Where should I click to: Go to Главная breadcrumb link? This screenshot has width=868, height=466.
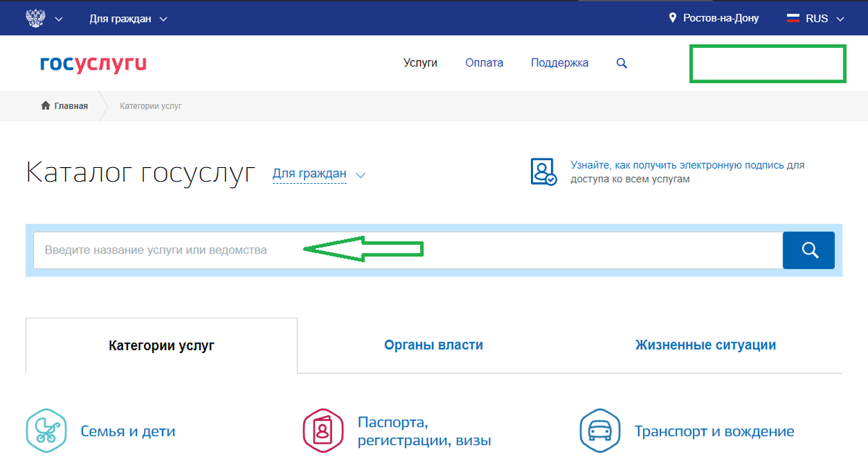click(x=71, y=106)
